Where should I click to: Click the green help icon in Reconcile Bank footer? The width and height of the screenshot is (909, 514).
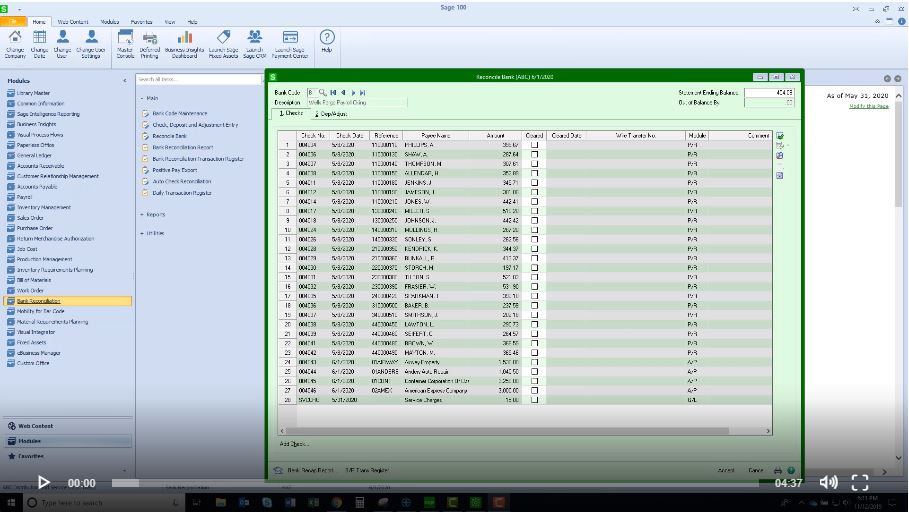791,471
